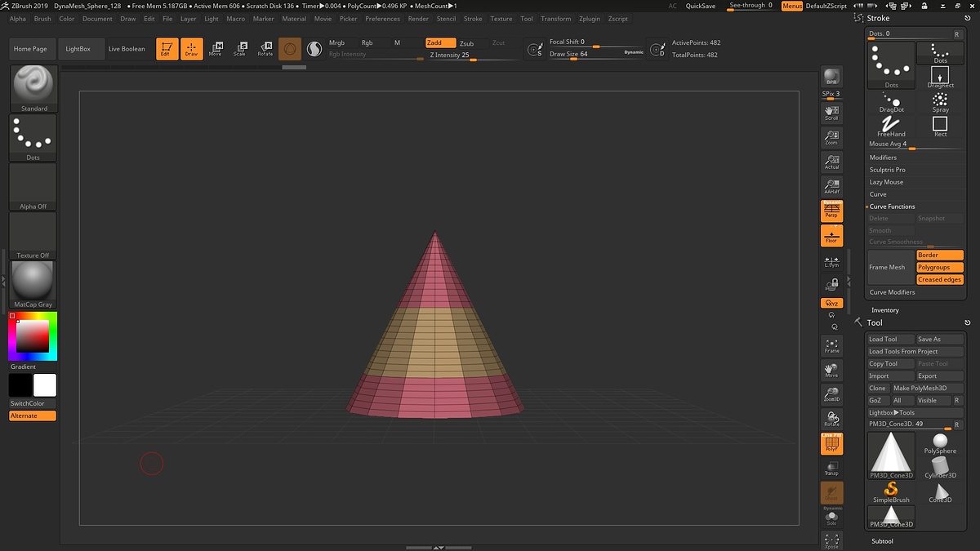Screen dimensions: 980x551
Task: Toggle Transp transparency mode
Action: pos(831,469)
